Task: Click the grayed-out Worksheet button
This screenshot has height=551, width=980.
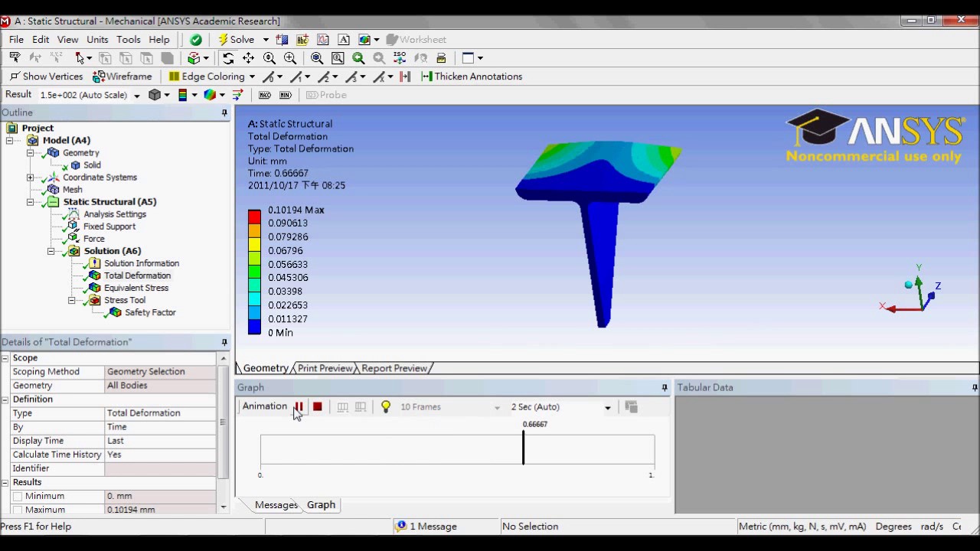Action: point(416,40)
